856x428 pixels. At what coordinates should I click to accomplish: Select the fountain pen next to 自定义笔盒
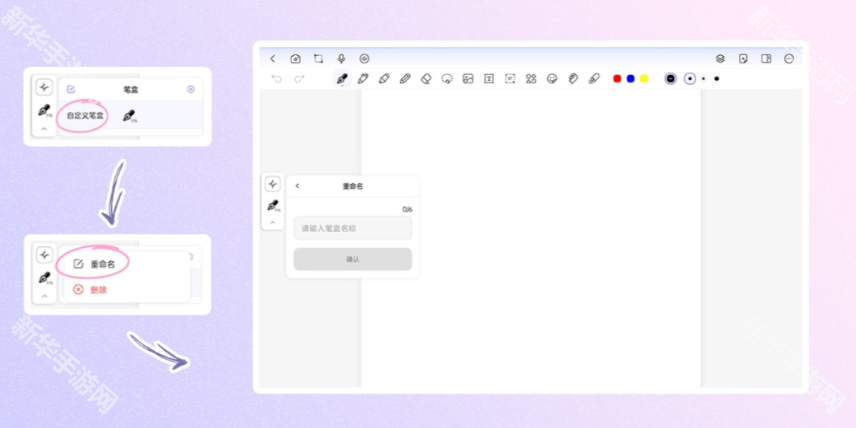[x=129, y=116]
